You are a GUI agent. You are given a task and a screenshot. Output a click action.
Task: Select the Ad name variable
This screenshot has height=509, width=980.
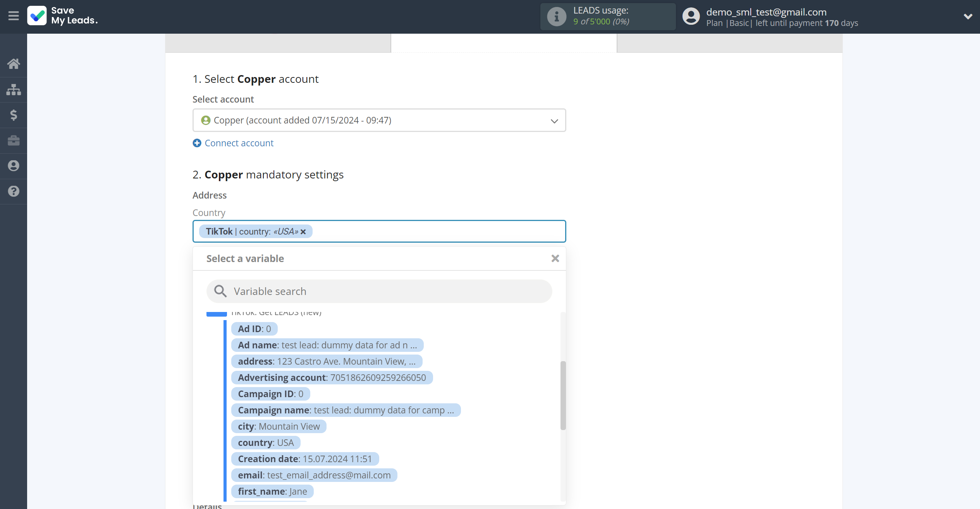click(x=327, y=345)
